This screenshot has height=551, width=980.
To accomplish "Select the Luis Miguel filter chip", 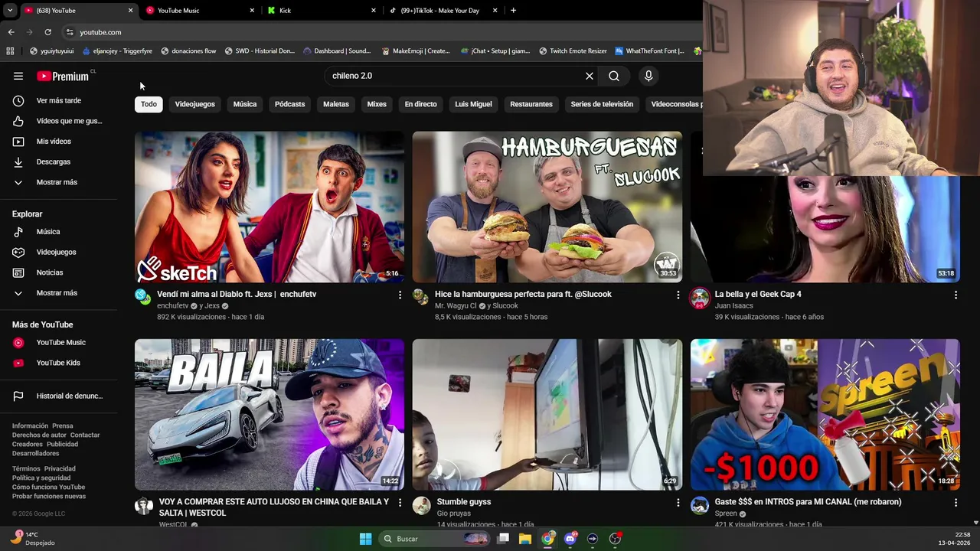I will click(x=473, y=104).
